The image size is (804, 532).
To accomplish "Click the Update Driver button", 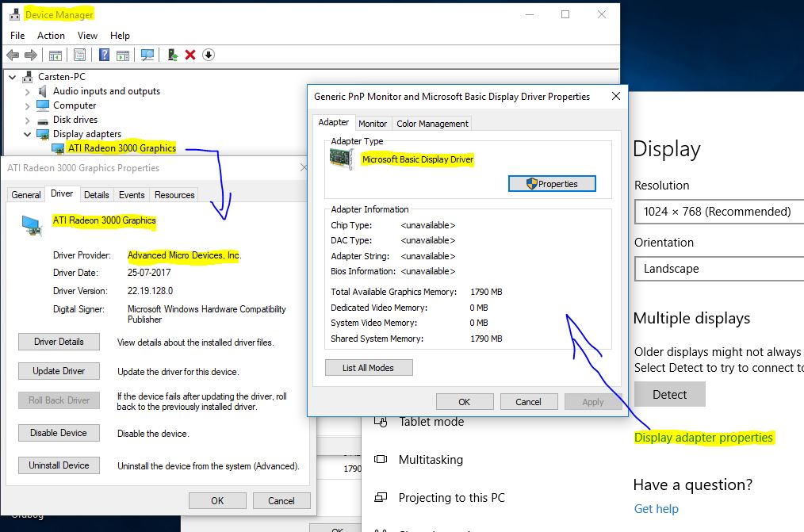I will click(59, 371).
